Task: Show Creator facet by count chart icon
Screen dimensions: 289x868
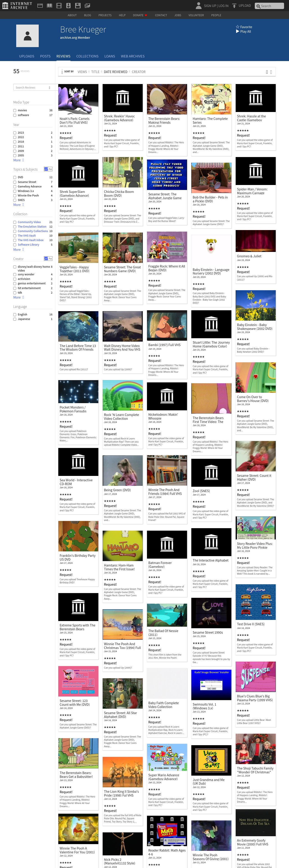Action: (x=46, y=258)
